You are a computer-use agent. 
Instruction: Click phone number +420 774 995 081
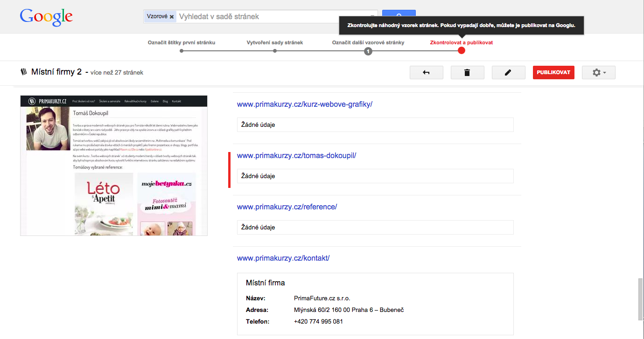[318, 321]
